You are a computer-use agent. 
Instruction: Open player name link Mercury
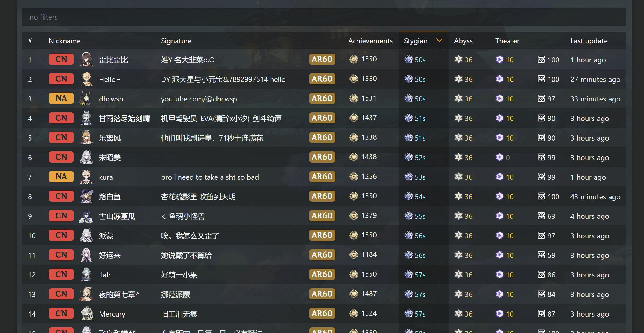[x=112, y=314]
